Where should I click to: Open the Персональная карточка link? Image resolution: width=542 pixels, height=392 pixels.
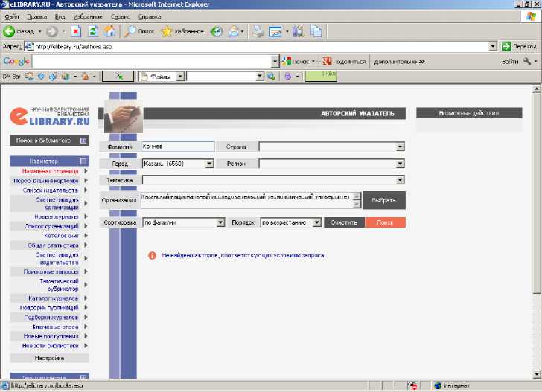coord(46,181)
